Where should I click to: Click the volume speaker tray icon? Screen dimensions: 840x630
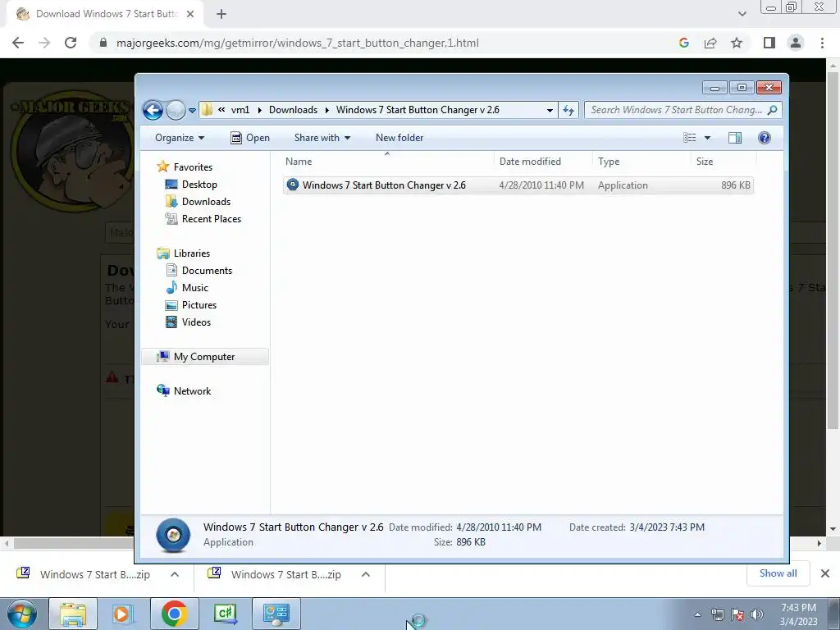click(x=757, y=614)
